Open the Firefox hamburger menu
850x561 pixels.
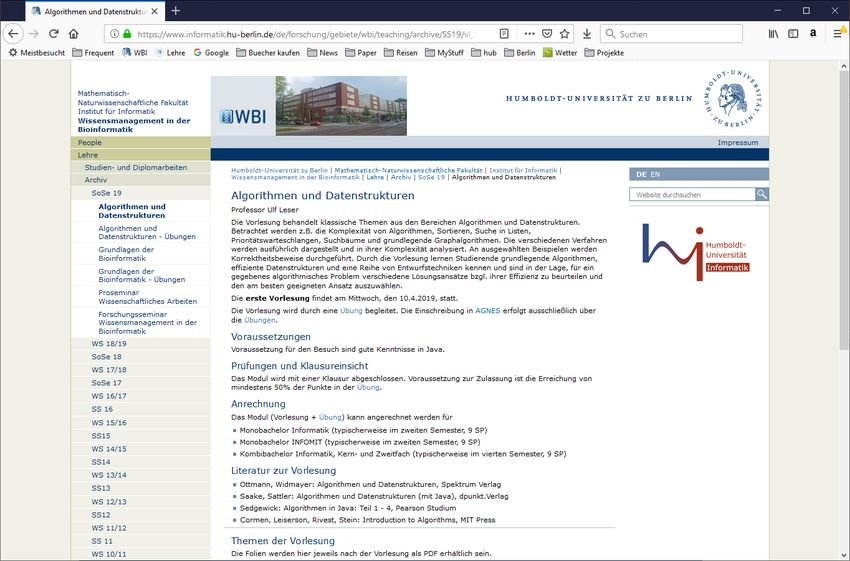838,34
